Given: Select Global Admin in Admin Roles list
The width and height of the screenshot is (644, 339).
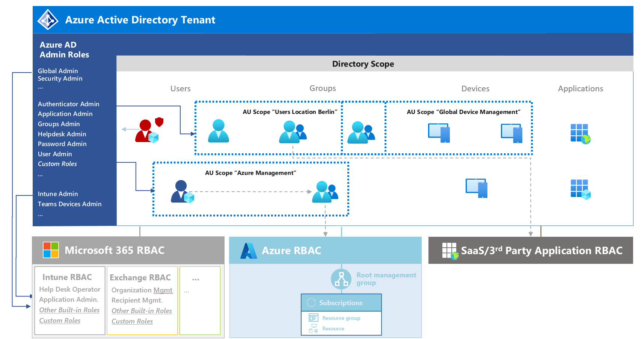Looking at the screenshot, I should [58, 71].
